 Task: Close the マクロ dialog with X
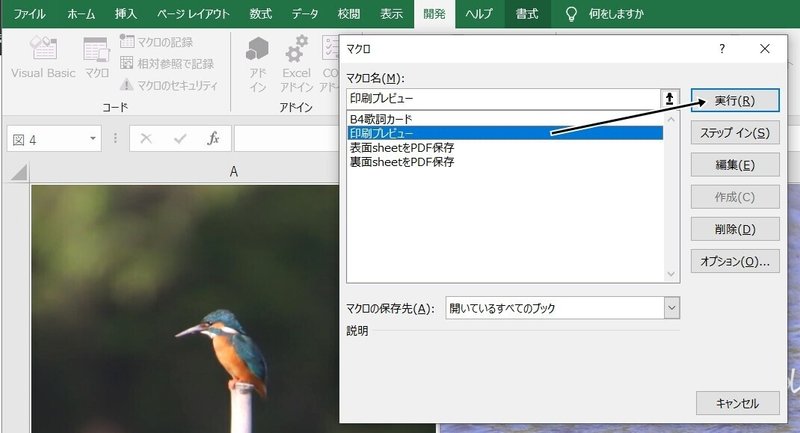tap(764, 49)
